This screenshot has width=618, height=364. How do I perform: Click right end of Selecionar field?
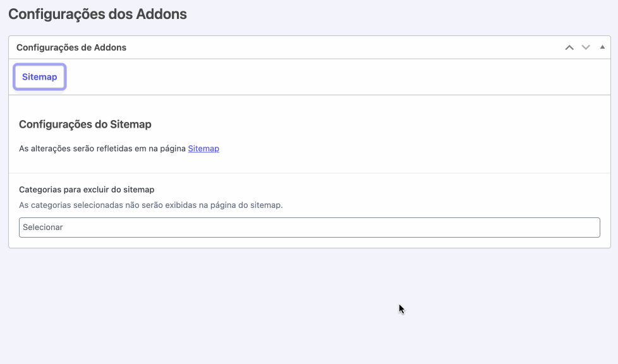point(587,227)
